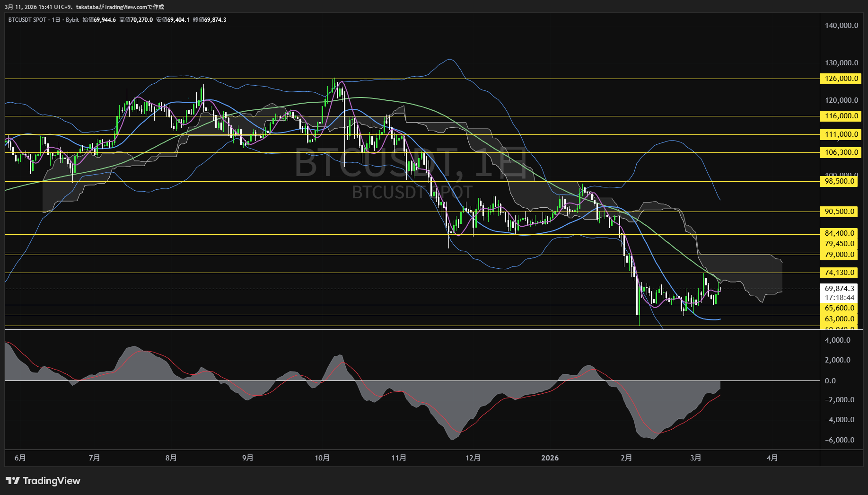Click the 7月 marker on the time axis
Screen dimensions: 868x495
[x=95, y=458]
